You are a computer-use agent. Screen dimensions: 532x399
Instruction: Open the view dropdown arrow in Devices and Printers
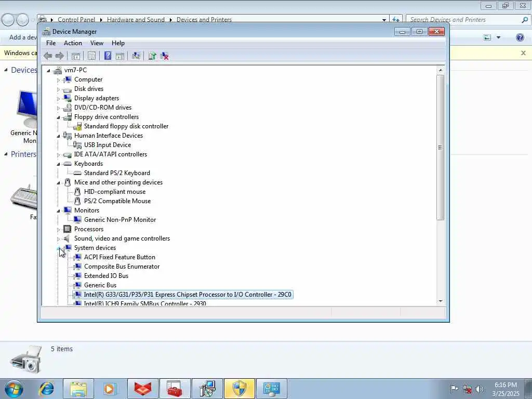498,37
